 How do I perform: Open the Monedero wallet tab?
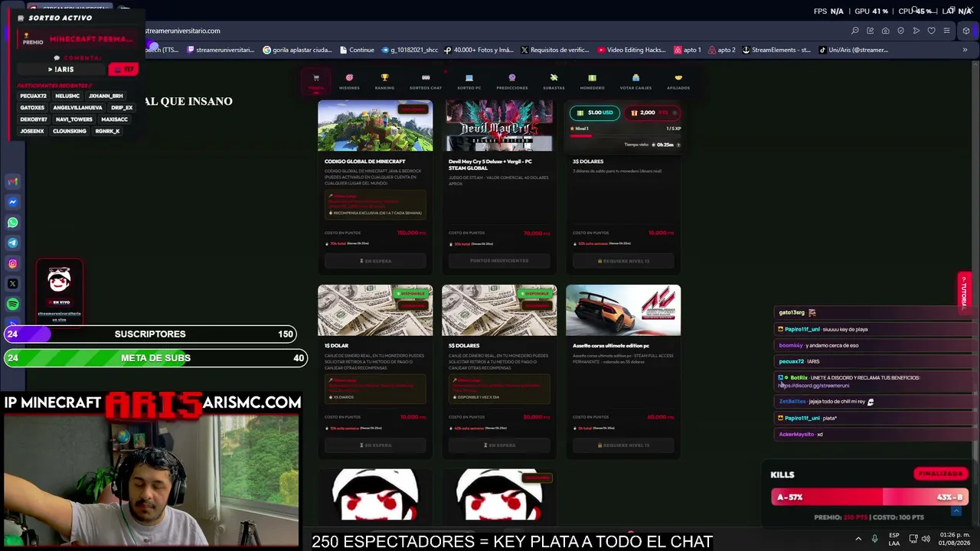[592, 81]
